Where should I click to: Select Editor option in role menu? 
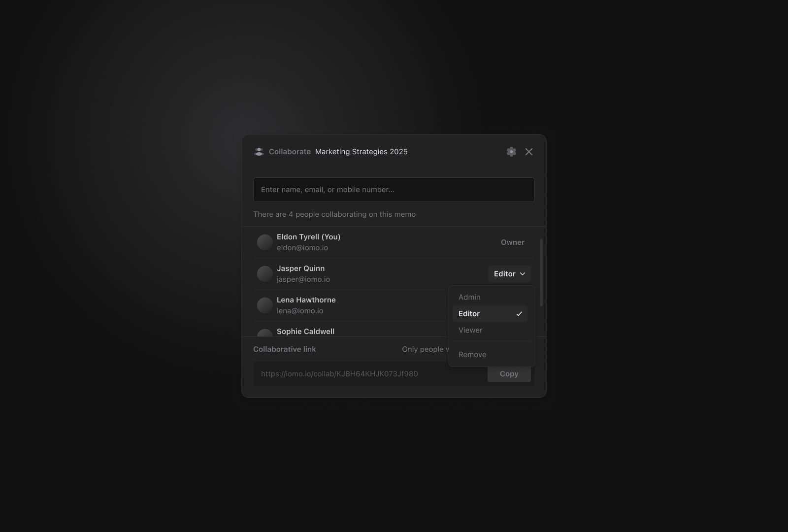pyautogui.click(x=490, y=314)
